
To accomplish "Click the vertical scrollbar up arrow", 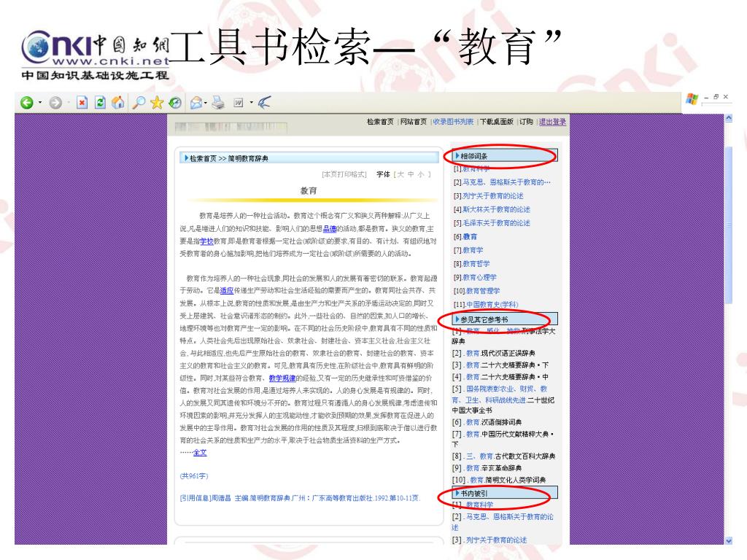I will (729, 118).
